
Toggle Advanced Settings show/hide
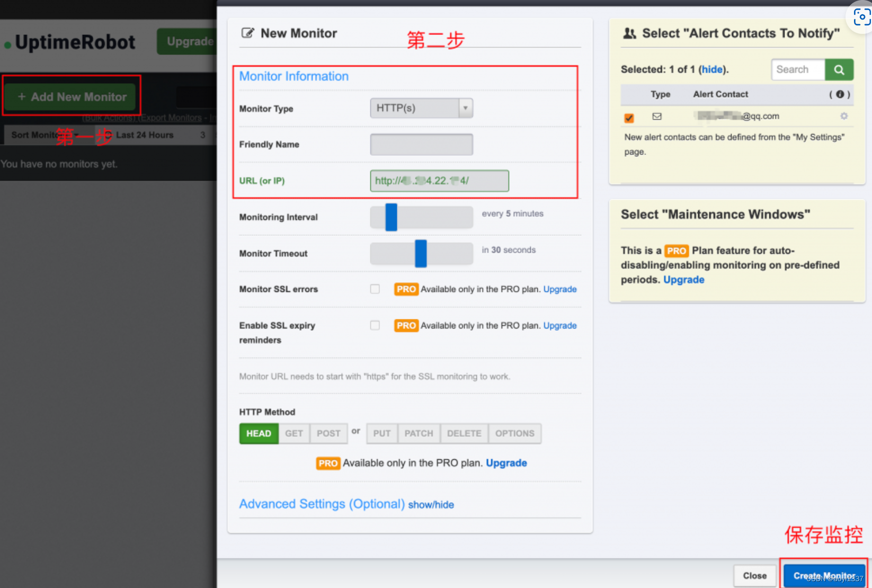coord(431,505)
